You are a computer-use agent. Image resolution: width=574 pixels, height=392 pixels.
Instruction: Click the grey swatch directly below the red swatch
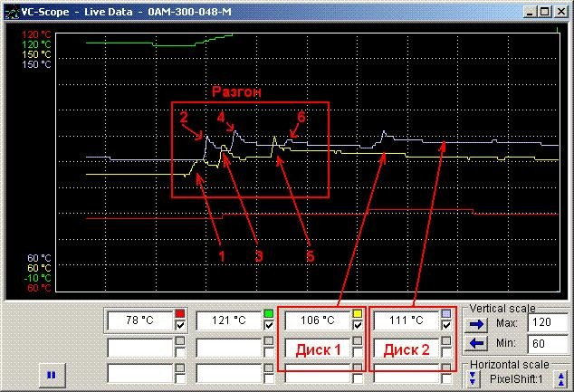(x=180, y=341)
